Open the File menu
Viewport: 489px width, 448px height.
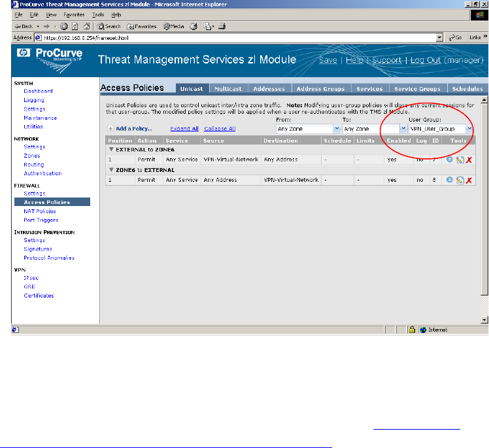(x=19, y=14)
